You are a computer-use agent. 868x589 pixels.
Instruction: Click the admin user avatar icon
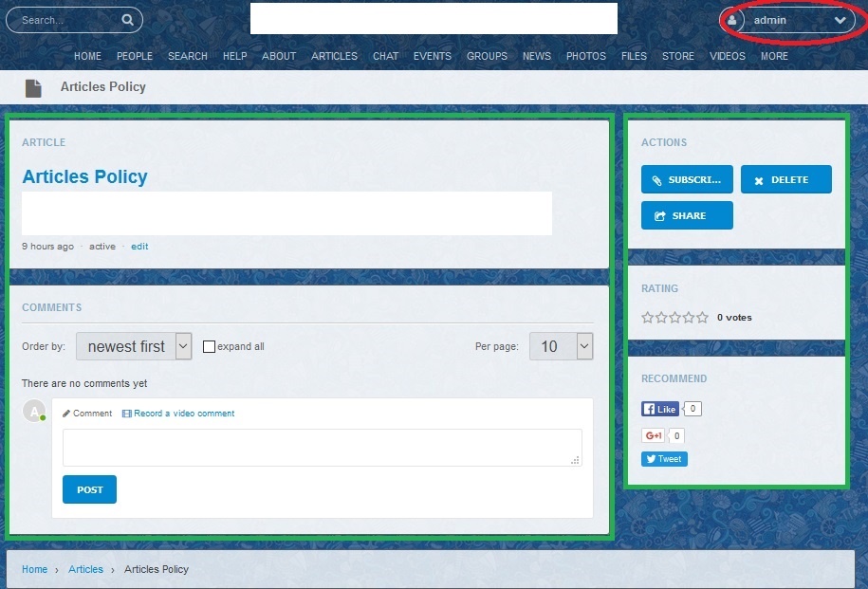tap(732, 20)
